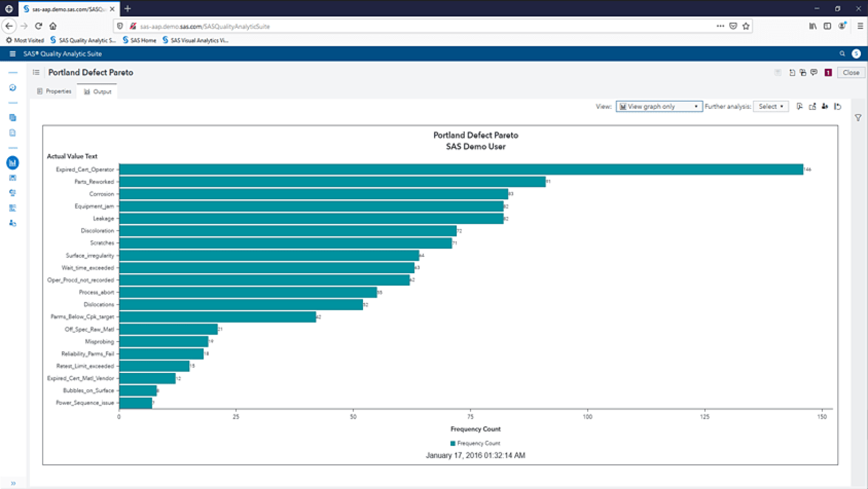The width and height of the screenshot is (868, 489).
Task: Click the share export output icon
Action: click(x=813, y=106)
